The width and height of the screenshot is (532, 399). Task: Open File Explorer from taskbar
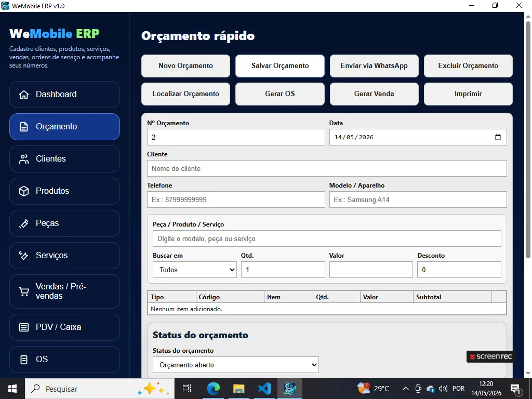point(238,389)
